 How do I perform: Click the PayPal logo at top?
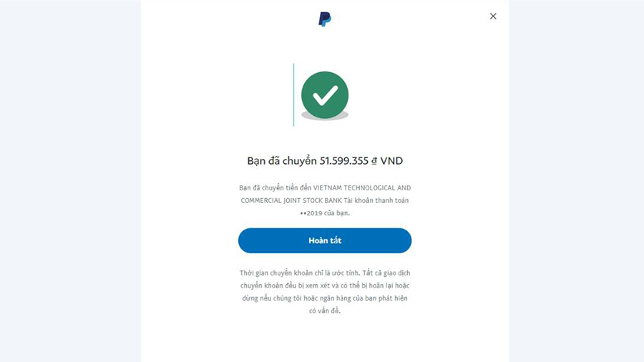[324, 19]
